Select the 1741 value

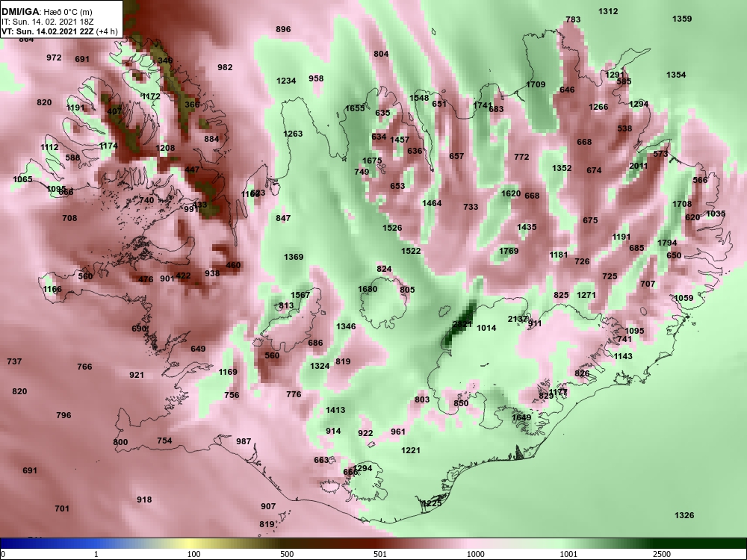(x=482, y=105)
